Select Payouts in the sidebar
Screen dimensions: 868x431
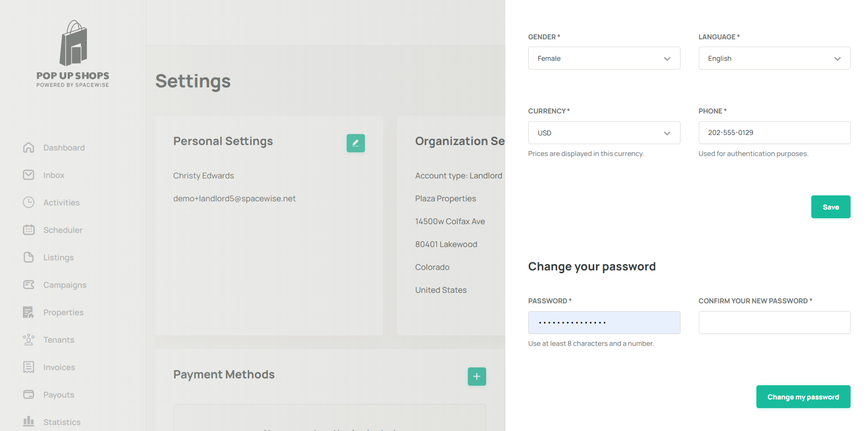(x=59, y=395)
